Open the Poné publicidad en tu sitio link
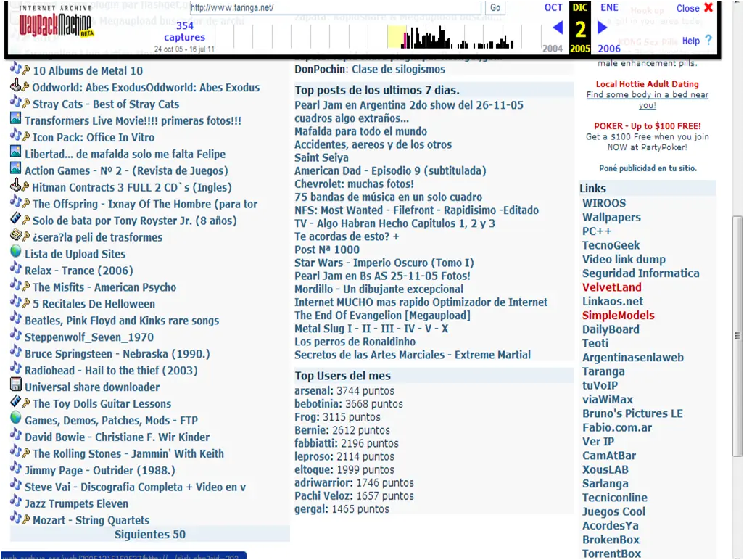Image resolution: width=744 pixels, height=560 pixels. 648,168
